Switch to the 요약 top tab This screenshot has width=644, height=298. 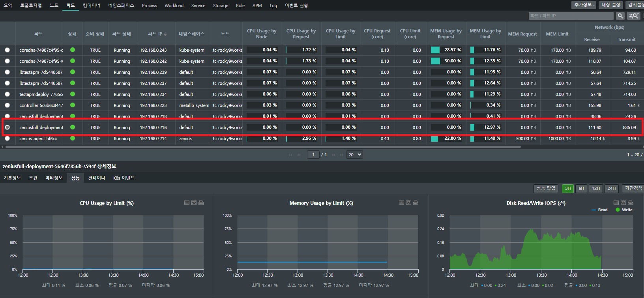(8, 6)
